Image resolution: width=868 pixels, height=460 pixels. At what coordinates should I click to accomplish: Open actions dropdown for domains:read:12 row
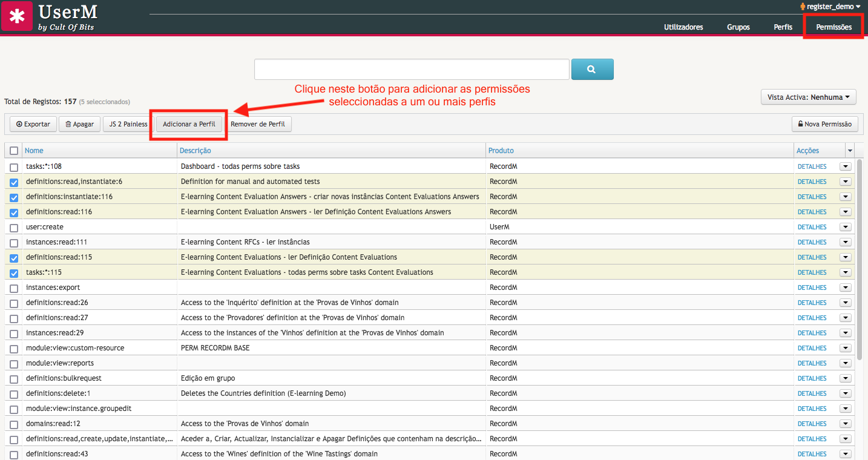[x=846, y=424]
